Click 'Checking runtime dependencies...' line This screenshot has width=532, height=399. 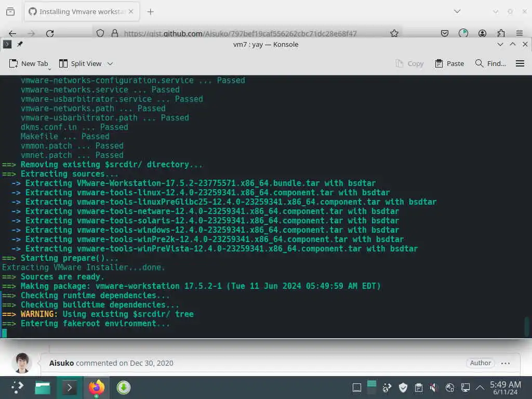point(86,296)
